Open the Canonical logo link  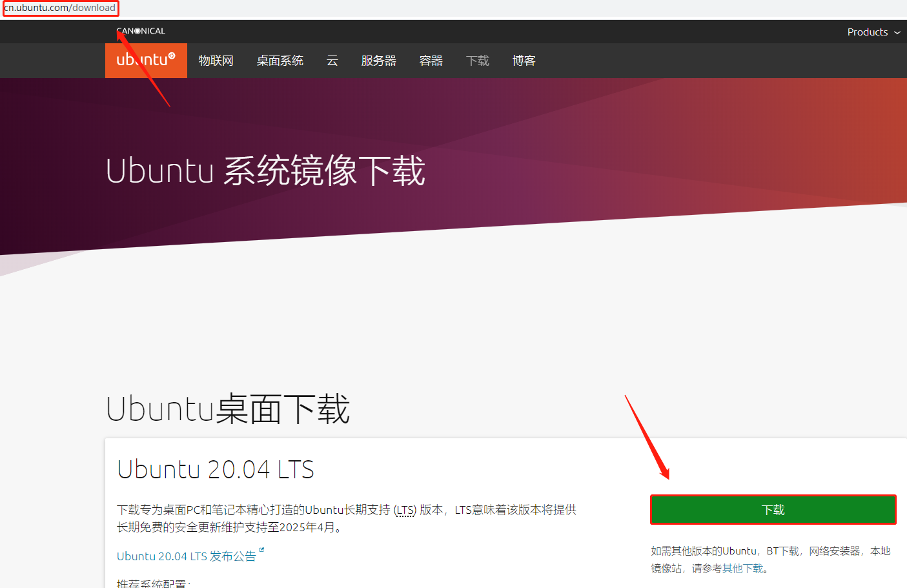(x=141, y=31)
